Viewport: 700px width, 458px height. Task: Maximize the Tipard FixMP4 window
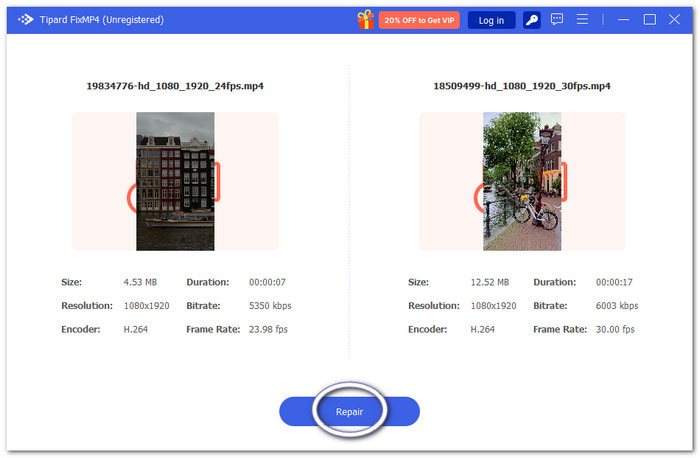tap(650, 19)
